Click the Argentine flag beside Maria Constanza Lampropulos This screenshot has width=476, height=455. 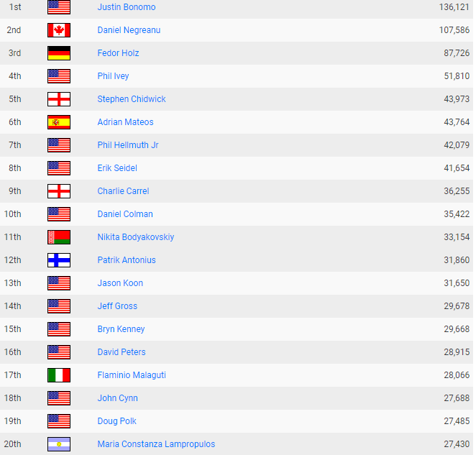(59, 444)
